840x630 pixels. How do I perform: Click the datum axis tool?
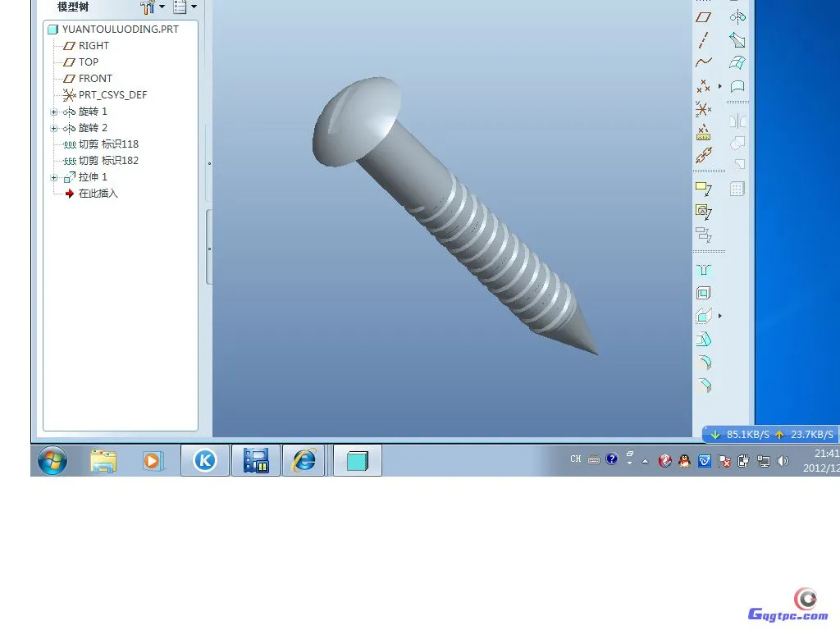click(x=703, y=39)
